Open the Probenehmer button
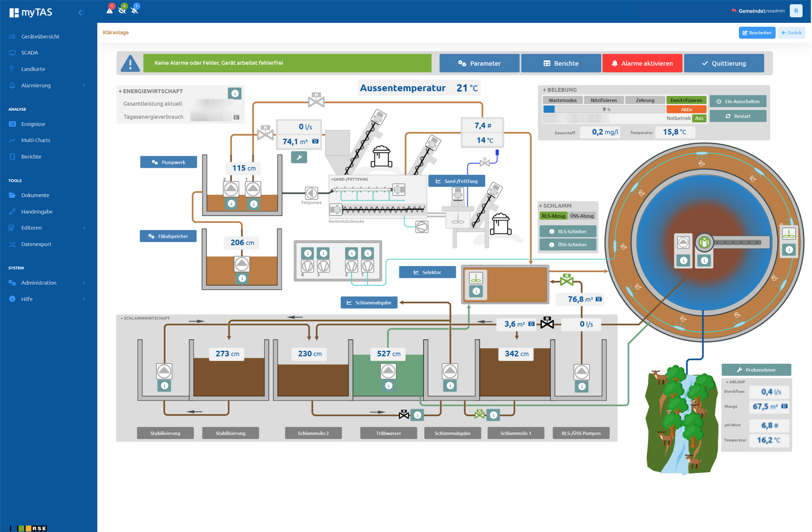Image resolution: width=812 pixels, height=532 pixels. point(756,370)
